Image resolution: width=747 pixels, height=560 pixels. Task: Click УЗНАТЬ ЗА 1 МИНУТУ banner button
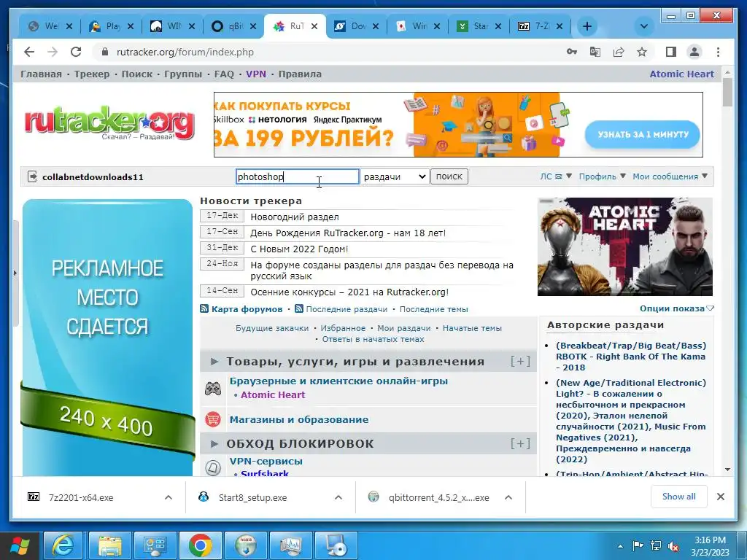[643, 134]
